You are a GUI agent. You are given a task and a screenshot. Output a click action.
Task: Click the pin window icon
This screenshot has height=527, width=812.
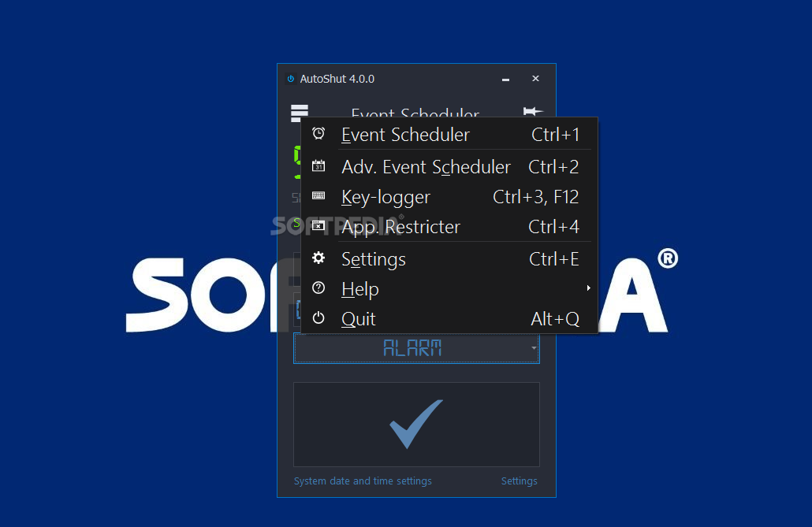pos(532,111)
